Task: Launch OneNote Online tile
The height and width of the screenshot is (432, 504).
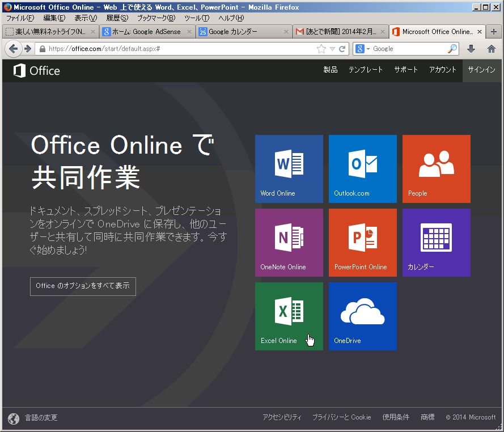Action: [x=289, y=242]
